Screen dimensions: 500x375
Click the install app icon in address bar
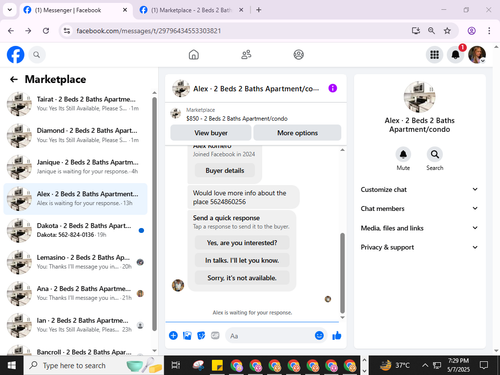tap(415, 31)
